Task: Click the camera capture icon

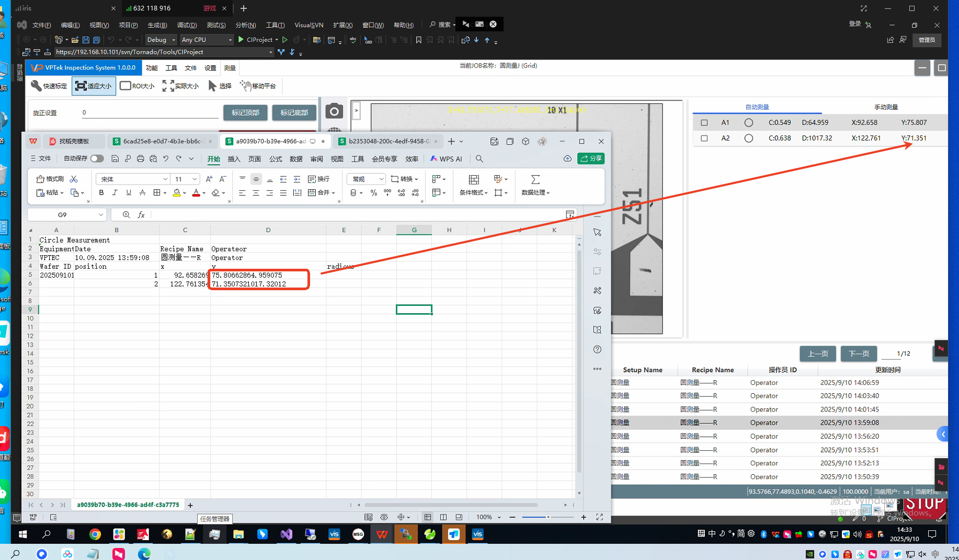Action: coord(334,111)
